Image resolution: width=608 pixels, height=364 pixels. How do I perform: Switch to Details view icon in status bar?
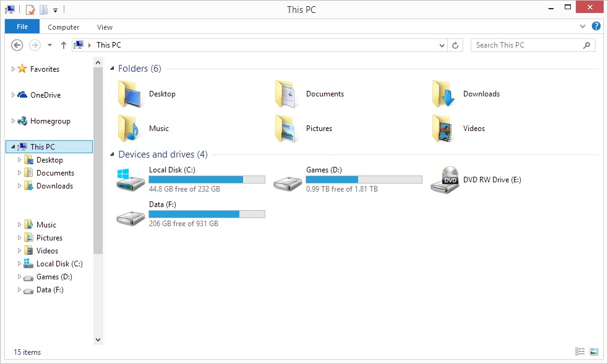pyautogui.click(x=580, y=352)
